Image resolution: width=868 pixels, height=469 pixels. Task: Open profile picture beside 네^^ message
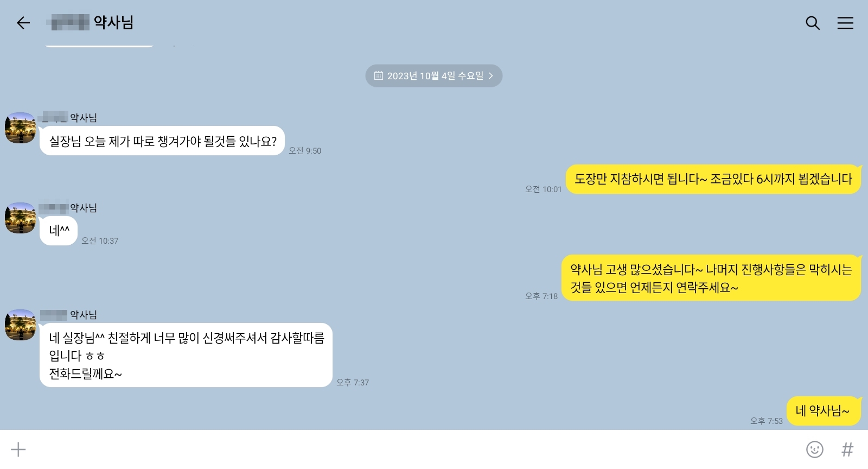20,218
